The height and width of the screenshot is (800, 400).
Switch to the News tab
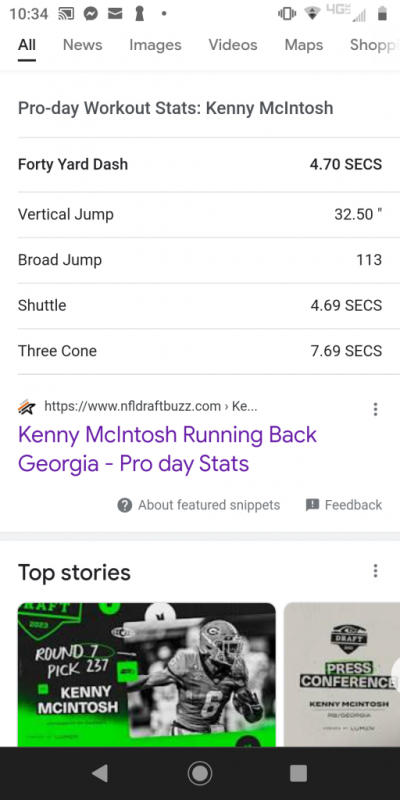(83, 45)
